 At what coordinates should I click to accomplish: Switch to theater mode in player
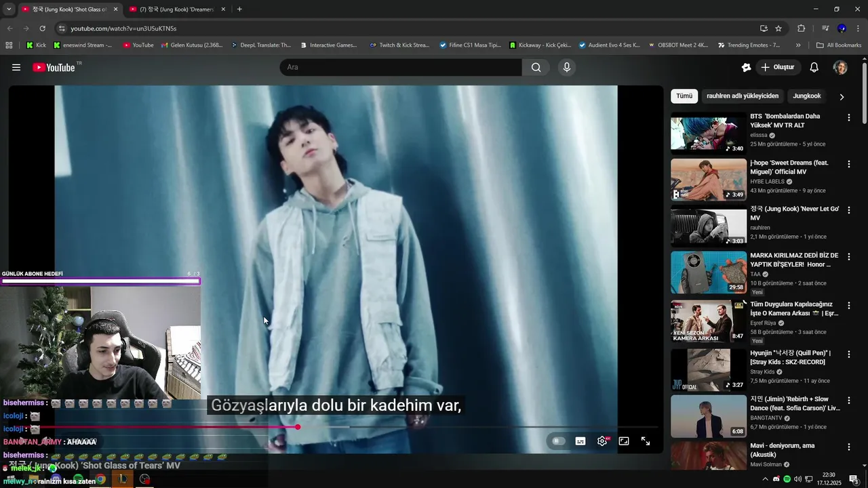(624, 441)
